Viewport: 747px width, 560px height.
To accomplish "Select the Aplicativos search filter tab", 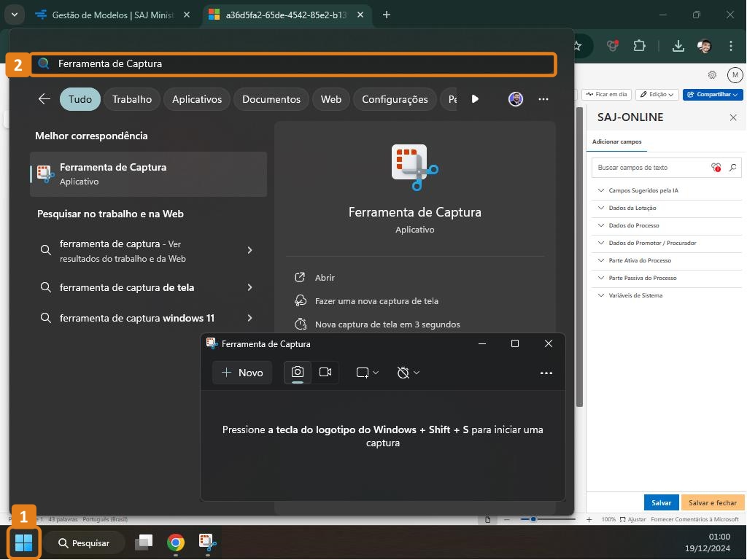I will click(196, 99).
